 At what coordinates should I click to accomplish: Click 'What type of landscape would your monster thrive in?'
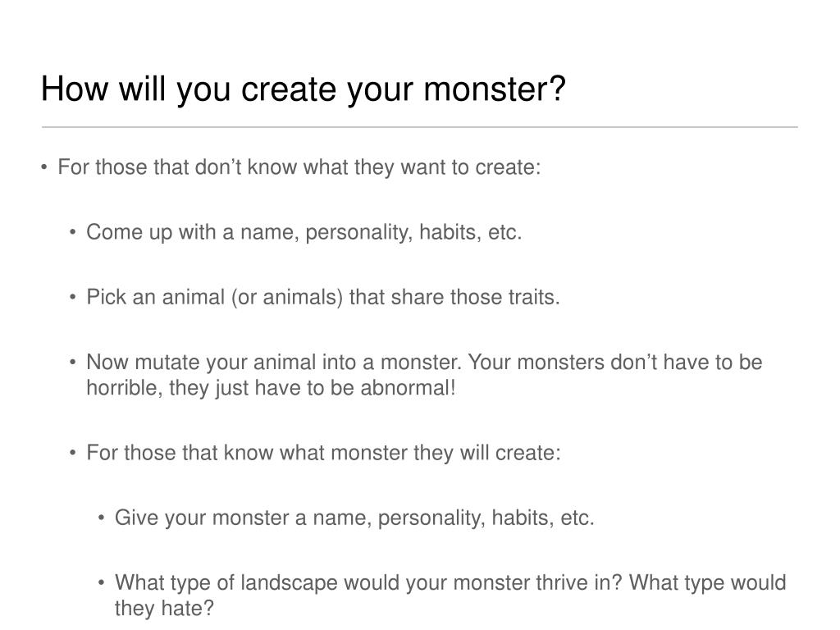[368, 583]
